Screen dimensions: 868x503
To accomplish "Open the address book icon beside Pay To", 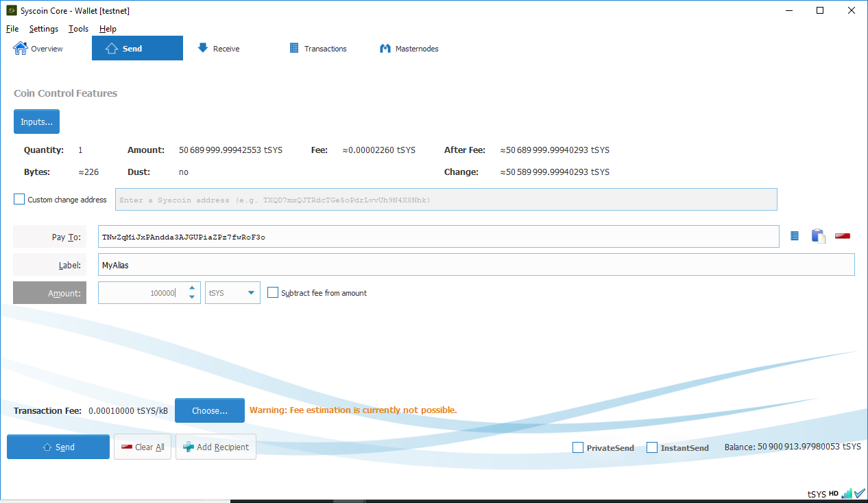I will (x=795, y=236).
